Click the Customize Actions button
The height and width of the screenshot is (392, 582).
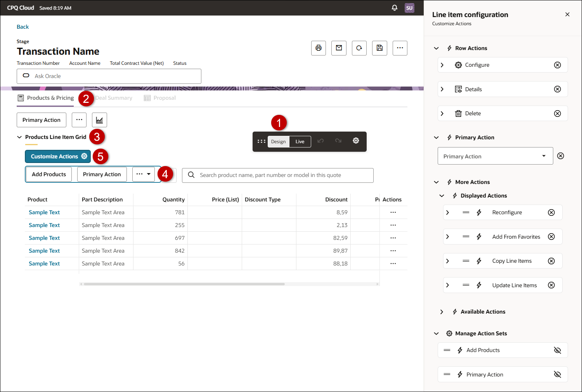point(57,156)
